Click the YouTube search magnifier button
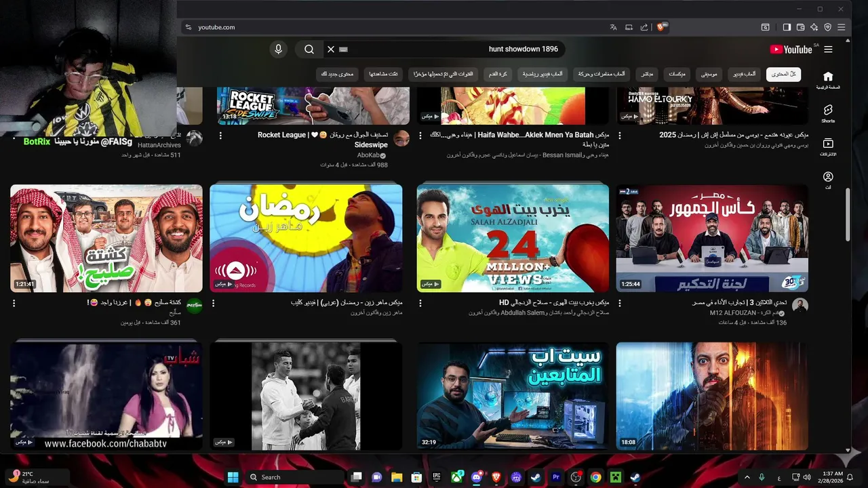Screen dimensions: 868x488 click(309, 49)
